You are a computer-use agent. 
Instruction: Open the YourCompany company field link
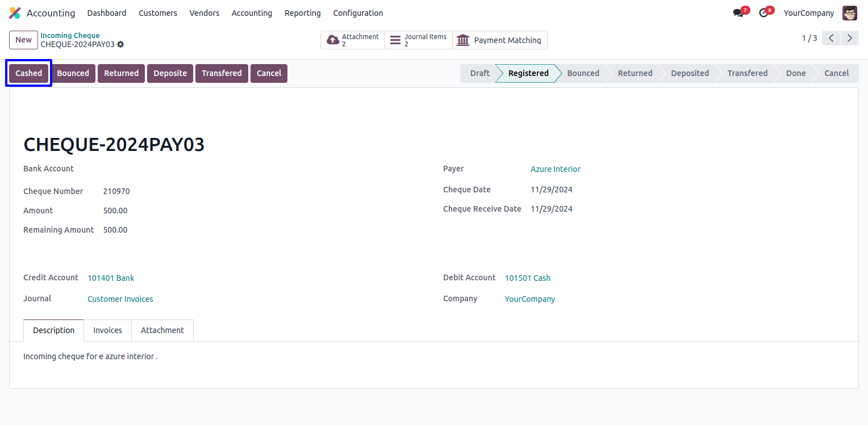[530, 299]
